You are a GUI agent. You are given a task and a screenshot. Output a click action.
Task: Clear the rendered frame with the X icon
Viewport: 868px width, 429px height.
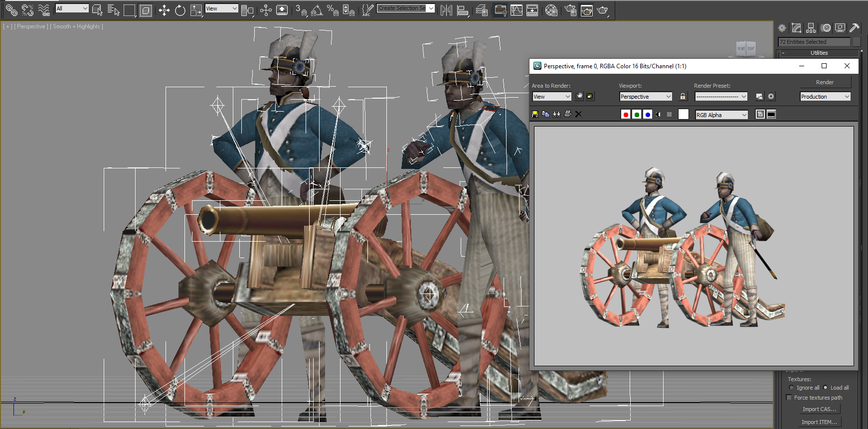click(578, 114)
